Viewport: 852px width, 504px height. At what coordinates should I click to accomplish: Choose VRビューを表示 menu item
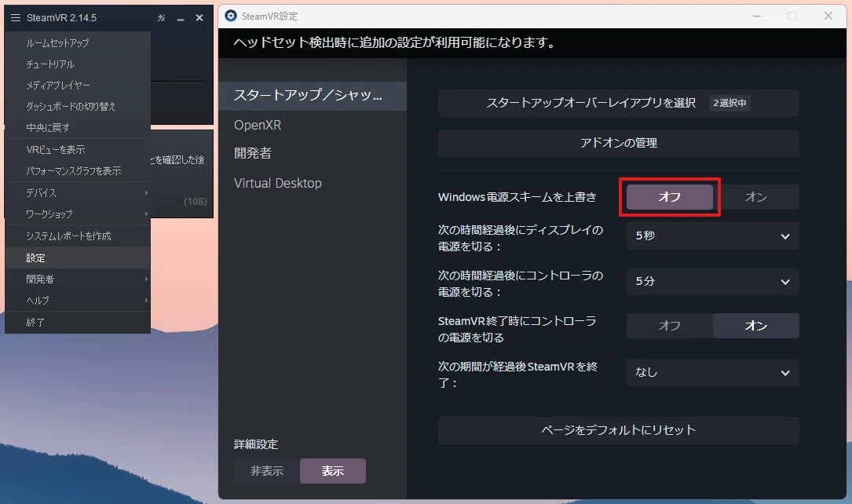coord(77,149)
